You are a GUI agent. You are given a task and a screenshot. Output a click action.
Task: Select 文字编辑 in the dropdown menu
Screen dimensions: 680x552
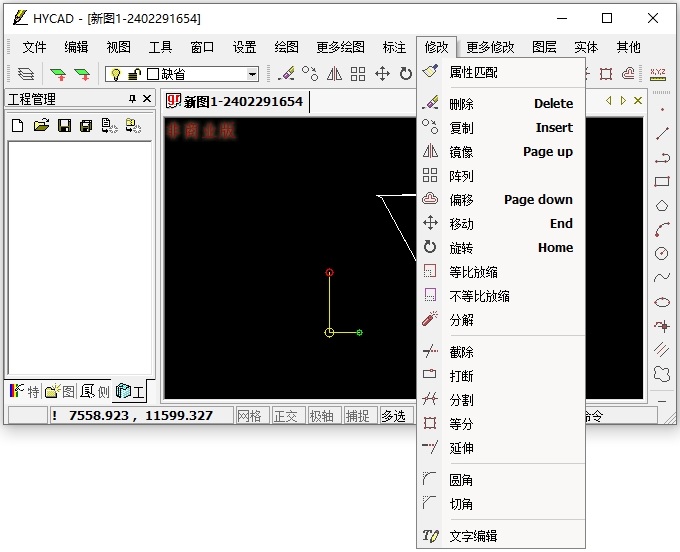pyautogui.click(x=473, y=536)
